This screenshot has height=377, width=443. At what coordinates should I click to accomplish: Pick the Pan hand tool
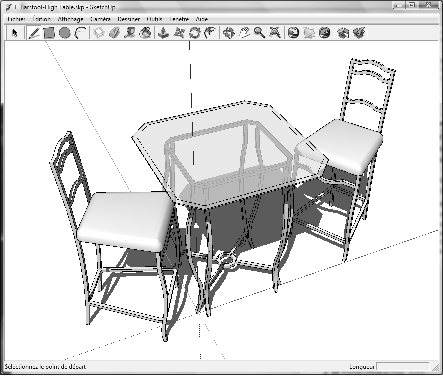pyautogui.click(x=244, y=33)
